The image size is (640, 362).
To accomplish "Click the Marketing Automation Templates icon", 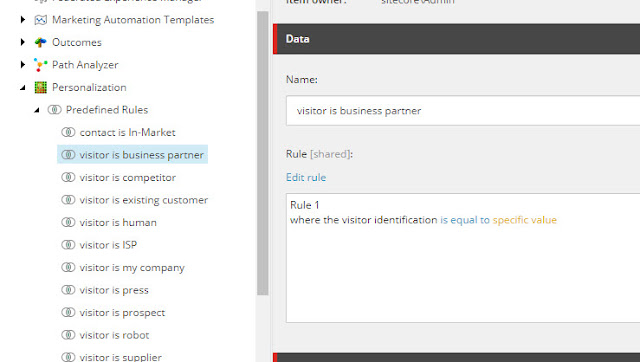I will 40,20.
